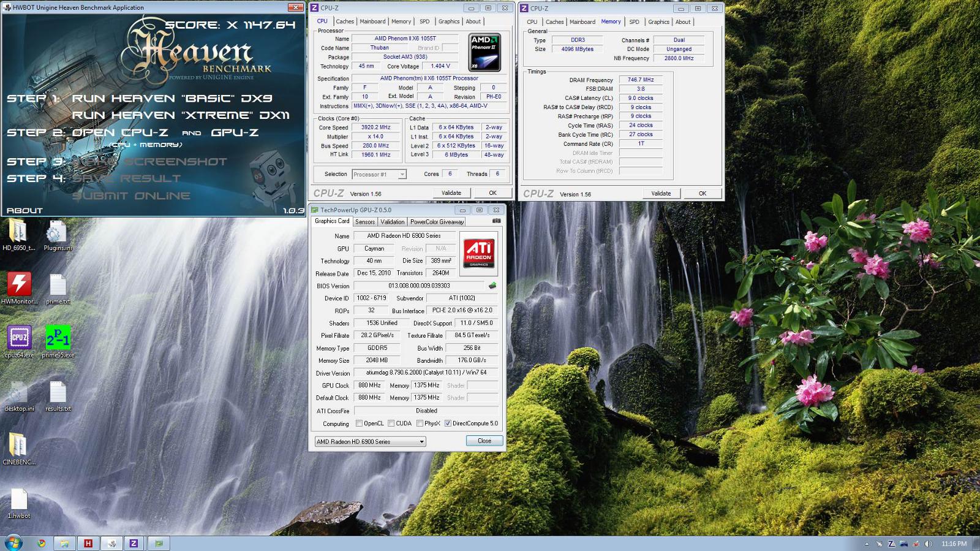Open Graphics tab in right CPU-Z window

point(658,22)
